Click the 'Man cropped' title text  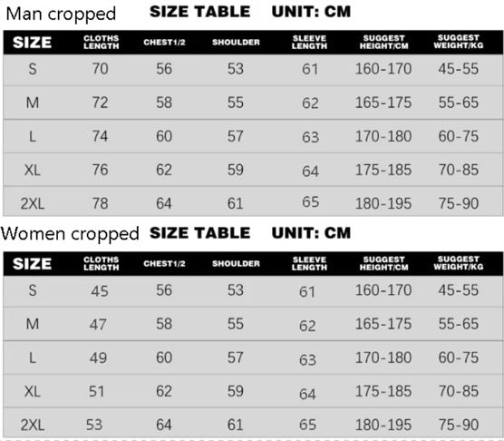pyautogui.click(x=61, y=15)
